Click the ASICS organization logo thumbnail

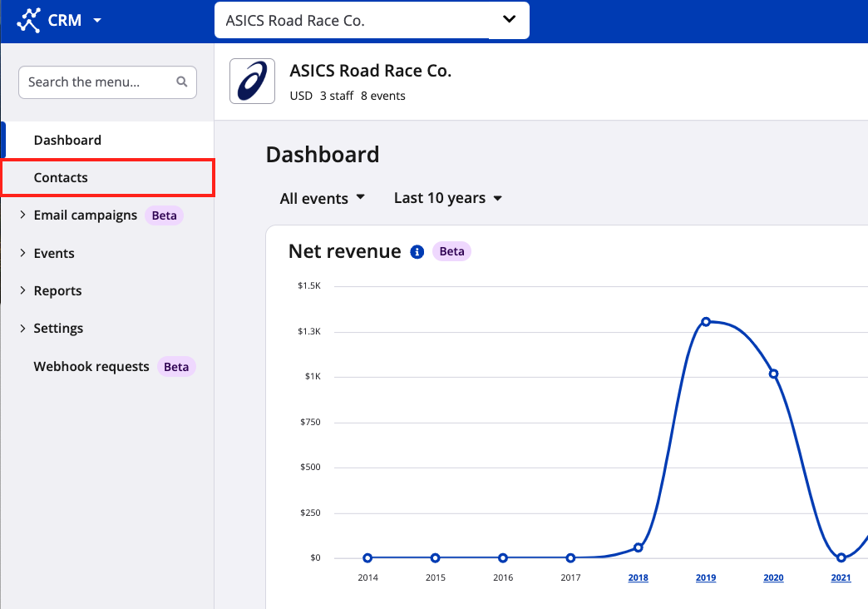[x=252, y=81]
